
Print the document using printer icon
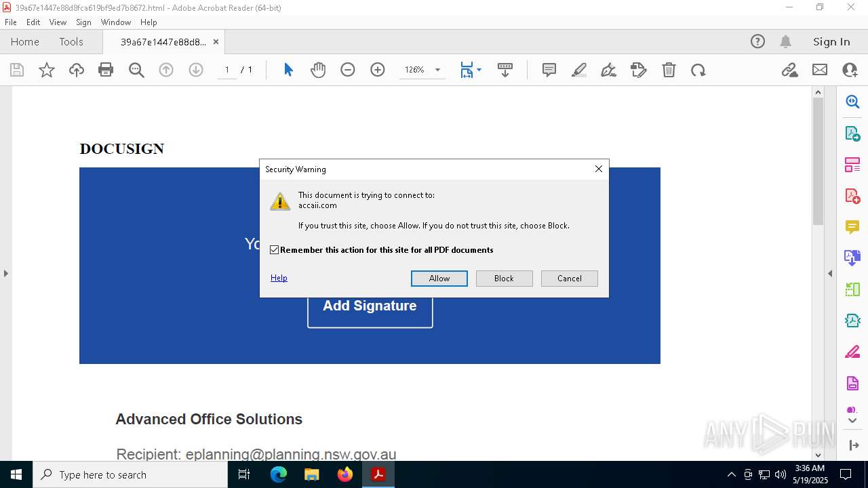coord(106,70)
